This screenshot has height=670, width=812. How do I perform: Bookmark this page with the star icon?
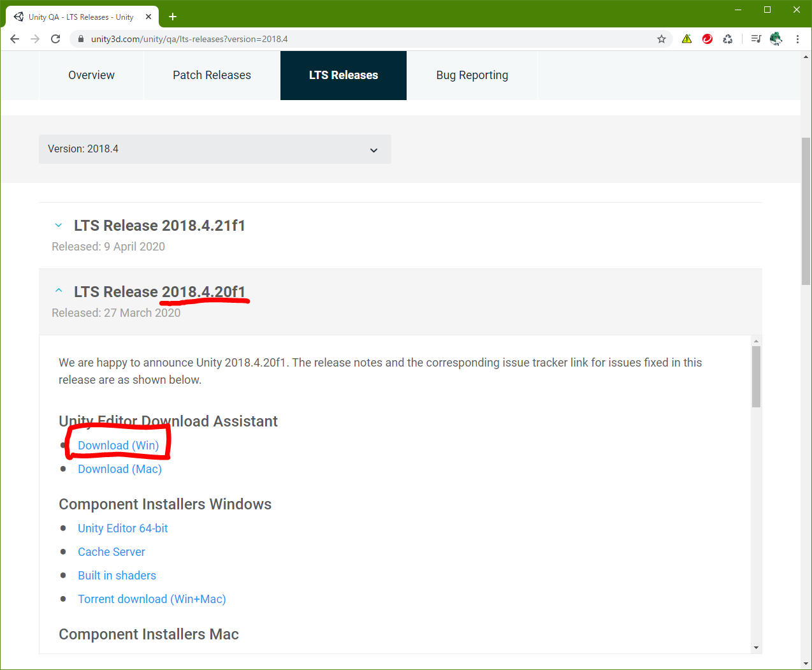pos(662,39)
